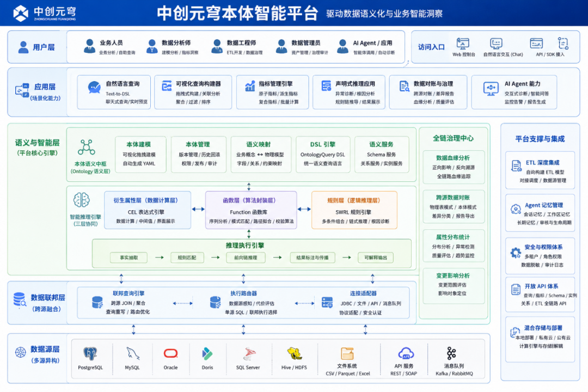Click the Agent 记忆管理 icon
588x392 pixels.
pos(516,209)
